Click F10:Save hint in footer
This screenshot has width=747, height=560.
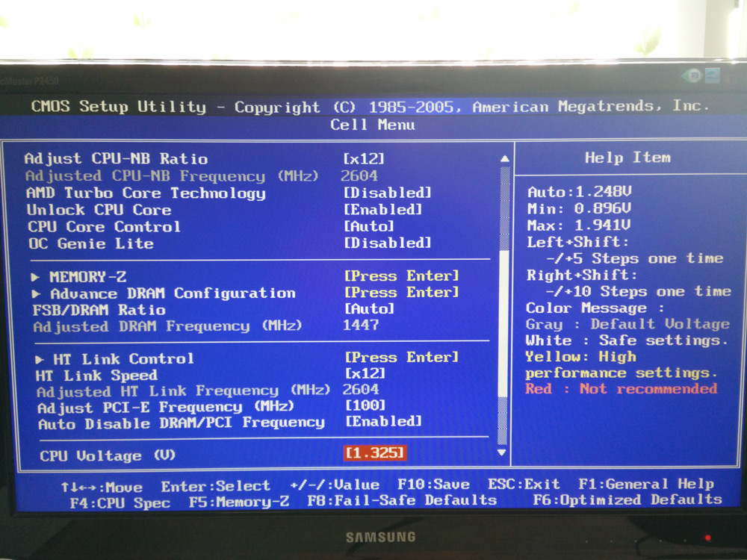(433, 485)
